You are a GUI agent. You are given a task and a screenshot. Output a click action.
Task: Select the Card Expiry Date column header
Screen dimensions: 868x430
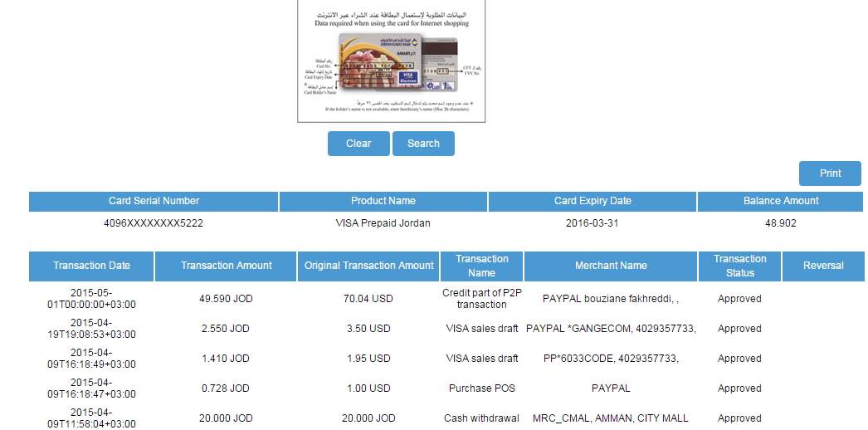(592, 201)
